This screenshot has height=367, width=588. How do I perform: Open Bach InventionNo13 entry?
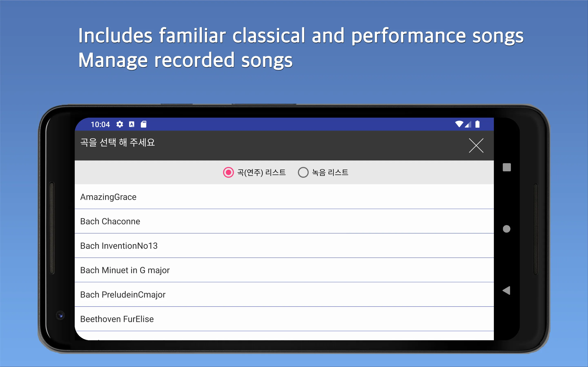click(x=284, y=246)
